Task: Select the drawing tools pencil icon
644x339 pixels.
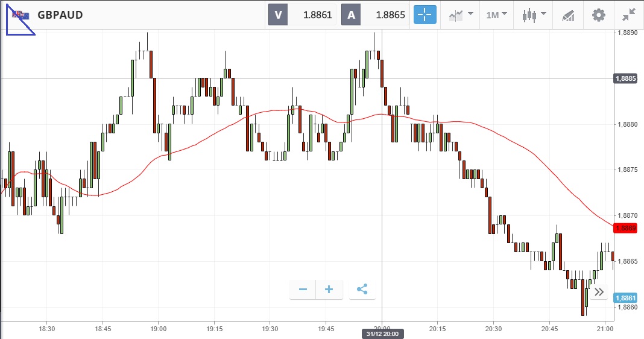Action: (x=568, y=15)
